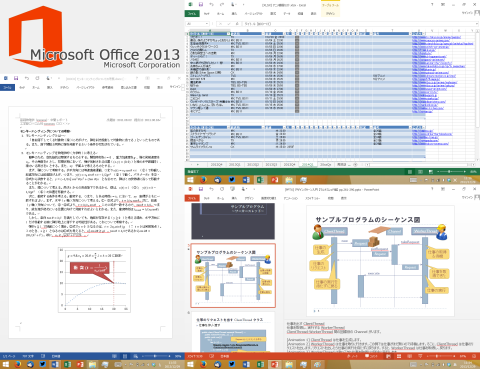
Task: Open Thunderbird from the taskbar below Excel
Action: pos(217,180)
